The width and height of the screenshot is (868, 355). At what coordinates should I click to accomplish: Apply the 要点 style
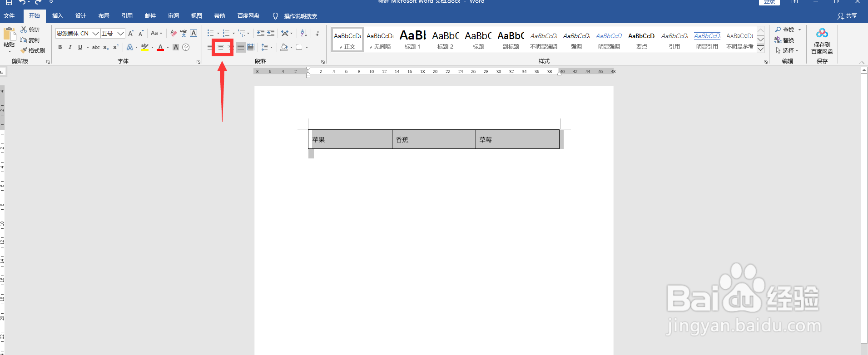click(x=642, y=39)
